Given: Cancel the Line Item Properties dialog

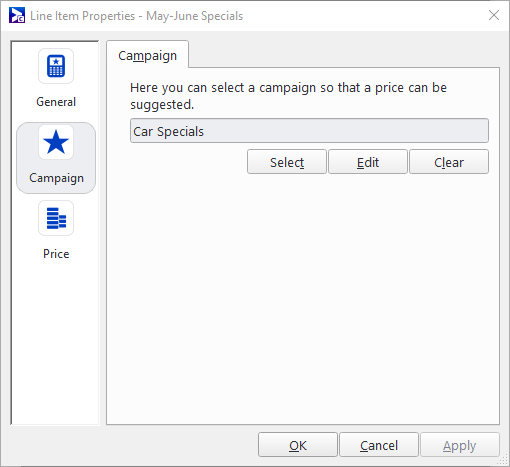Looking at the screenshot, I should point(379,445).
